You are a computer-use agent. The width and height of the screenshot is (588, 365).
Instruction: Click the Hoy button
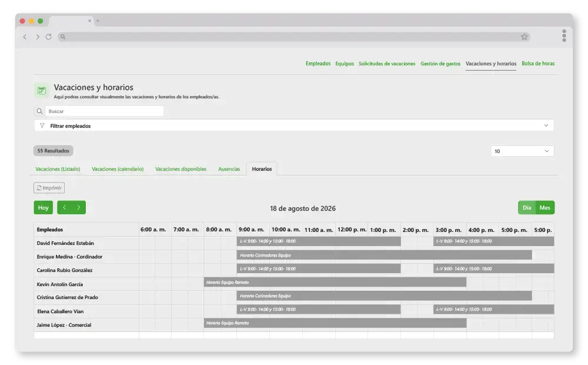click(43, 207)
